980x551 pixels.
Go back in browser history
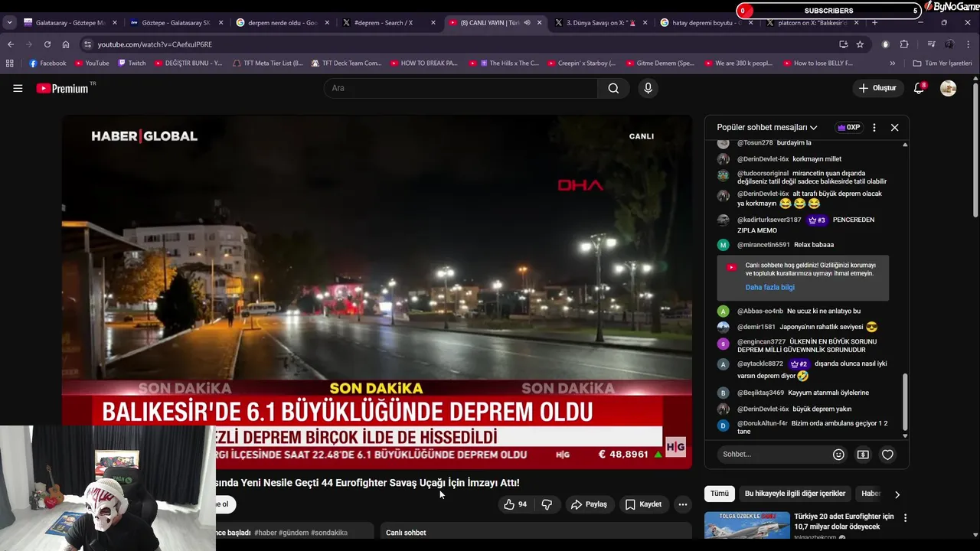[x=11, y=44]
